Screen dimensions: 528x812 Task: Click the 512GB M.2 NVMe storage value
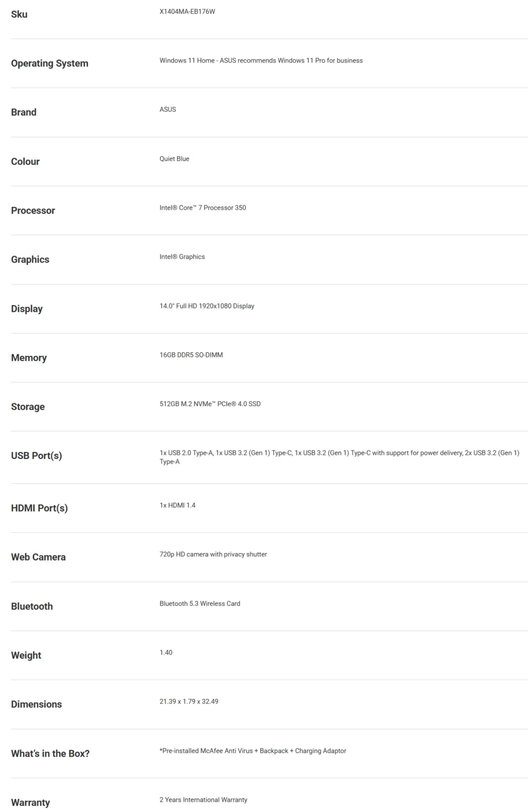[210, 404]
